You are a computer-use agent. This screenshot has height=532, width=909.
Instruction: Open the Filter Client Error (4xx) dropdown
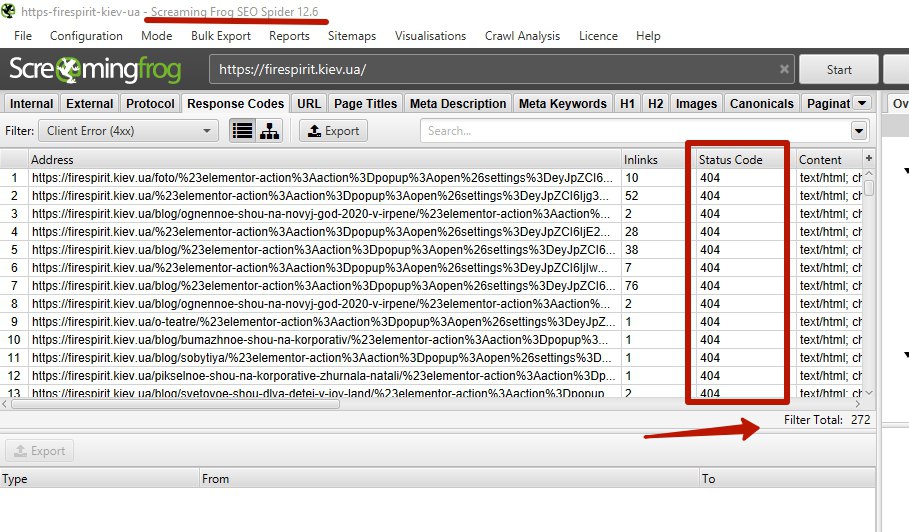click(x=128, y=131)
